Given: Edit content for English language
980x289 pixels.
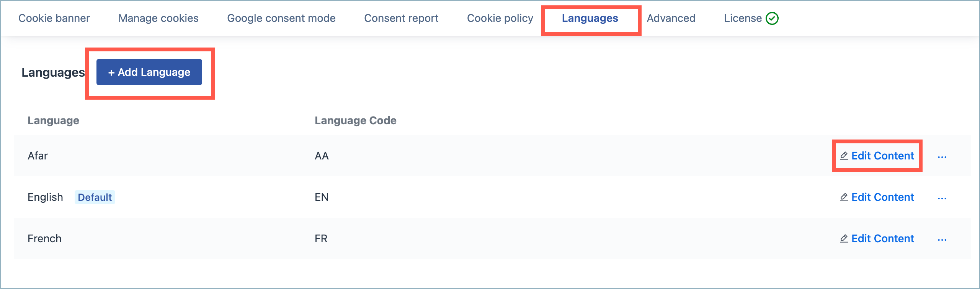Looking at the screenshot, I should (877, 197).
